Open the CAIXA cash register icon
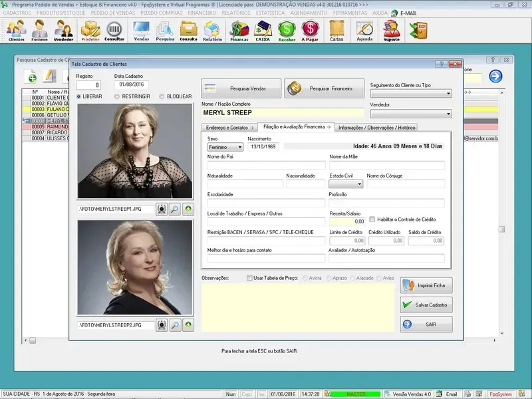The width and height of the screenshot is (532, 399). pos(263,31)
